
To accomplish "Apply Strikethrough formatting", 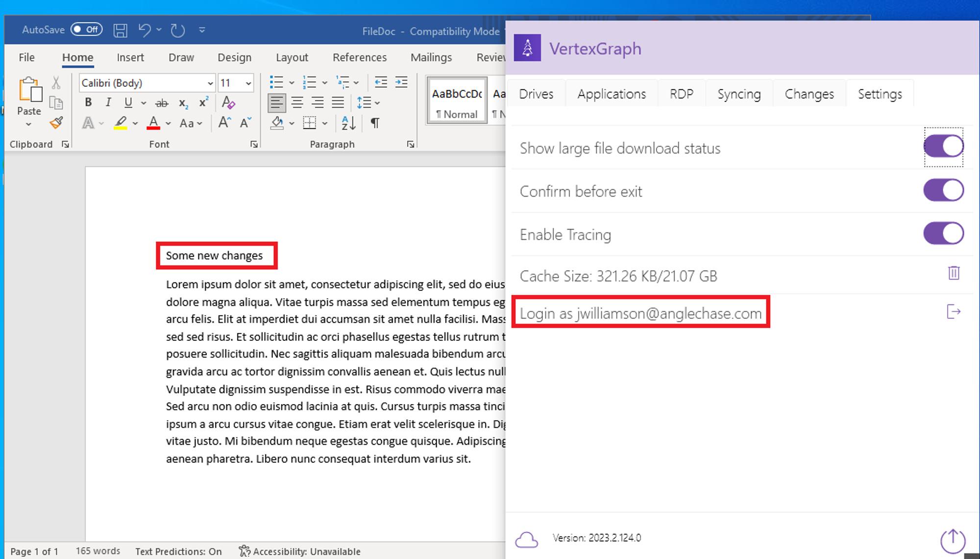I will (162, 103).
